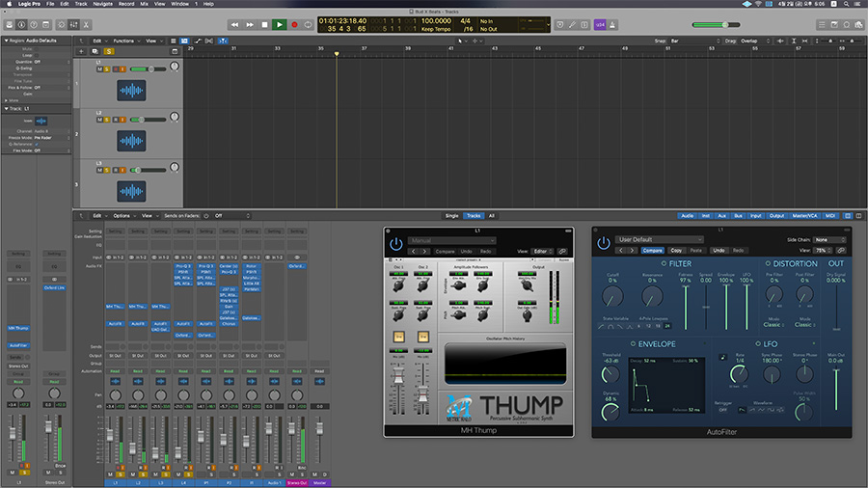
Task: Click Copy in AutoFilter window
Action: point(676,251)
